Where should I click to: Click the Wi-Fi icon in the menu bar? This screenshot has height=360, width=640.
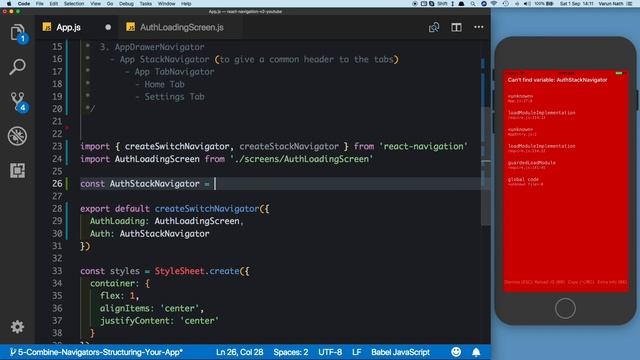point(494,4)
